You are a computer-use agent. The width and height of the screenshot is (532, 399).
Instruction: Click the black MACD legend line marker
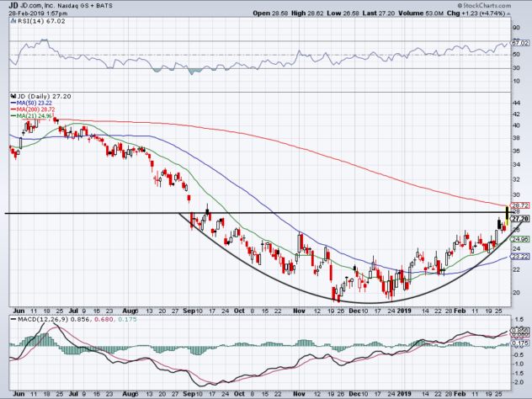pyautogui.click(x=13, y=319)
